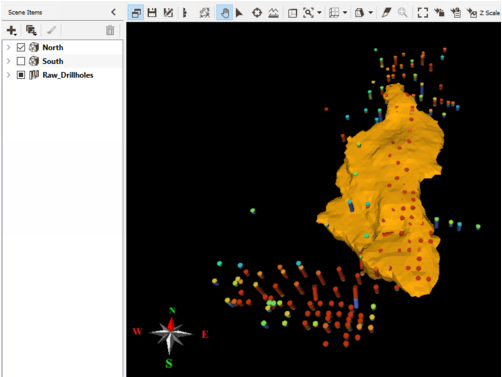Click the multi-select items icon
The image size is (502, 377).
31,31
